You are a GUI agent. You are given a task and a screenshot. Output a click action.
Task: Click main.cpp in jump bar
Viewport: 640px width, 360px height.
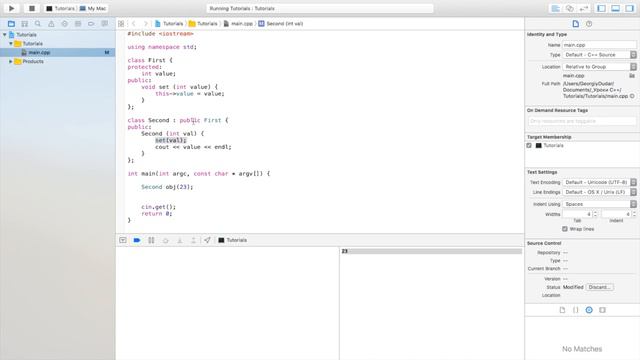coord(238,24)
